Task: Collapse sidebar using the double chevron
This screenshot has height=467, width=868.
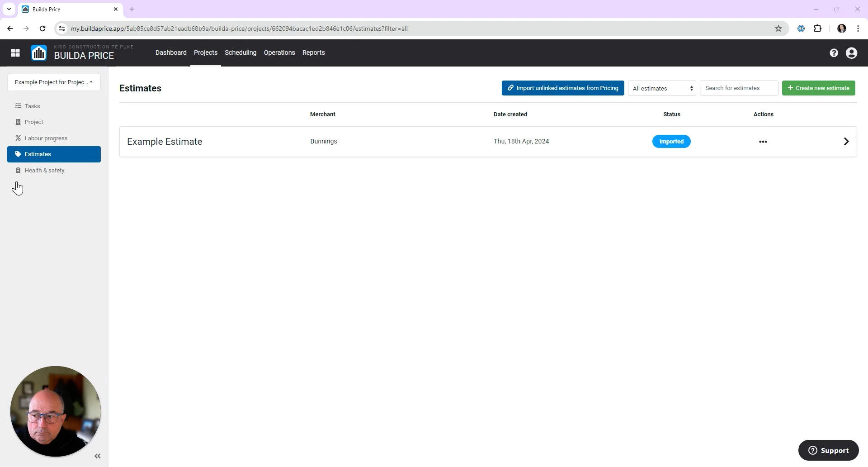Action: point(97,456)
